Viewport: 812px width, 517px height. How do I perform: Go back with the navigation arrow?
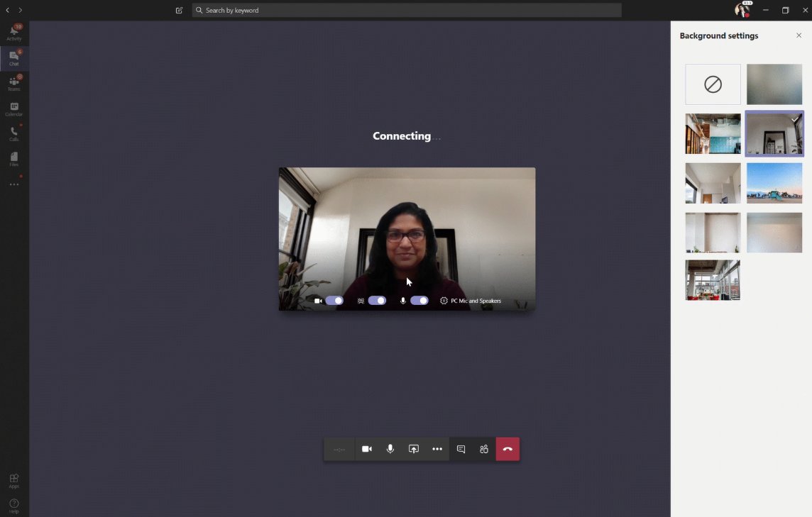pyautogui.click(x=8, y=10)
